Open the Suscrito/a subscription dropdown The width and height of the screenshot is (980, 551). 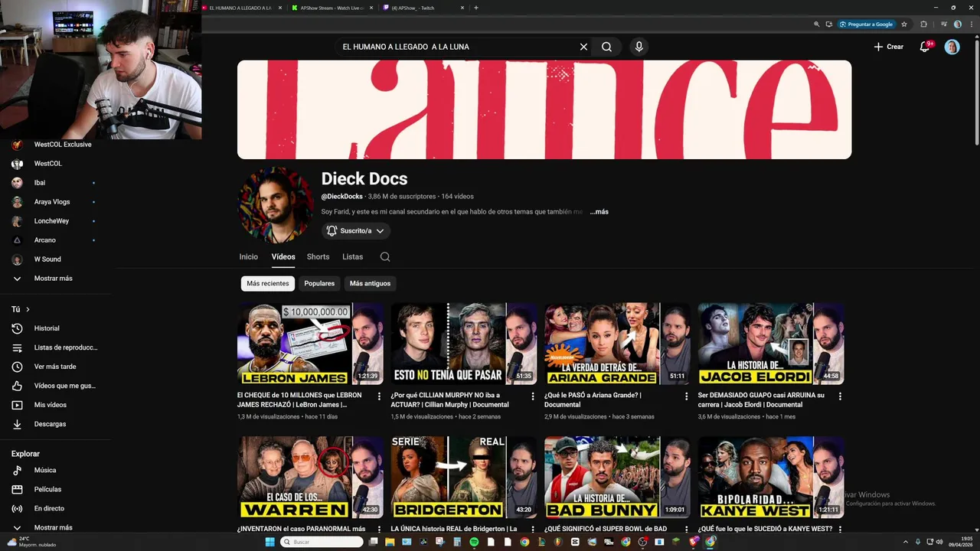(355, 230)
